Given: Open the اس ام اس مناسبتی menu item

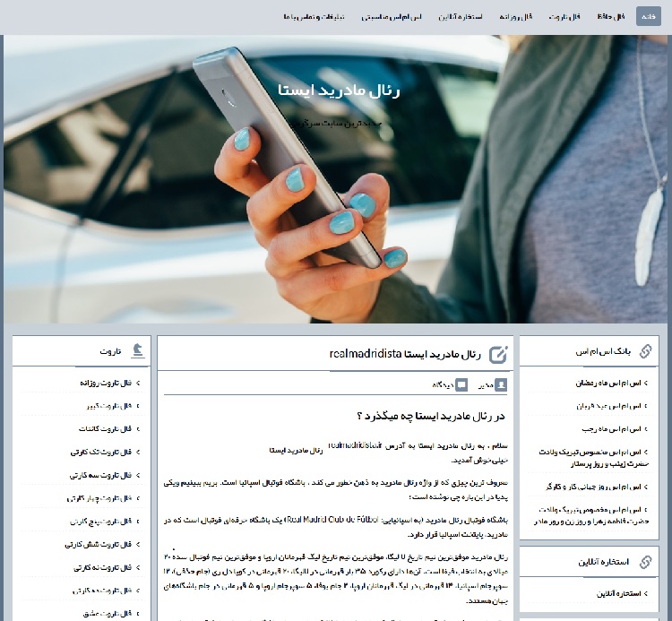Looking at the screenshot, I should (392, 16).
